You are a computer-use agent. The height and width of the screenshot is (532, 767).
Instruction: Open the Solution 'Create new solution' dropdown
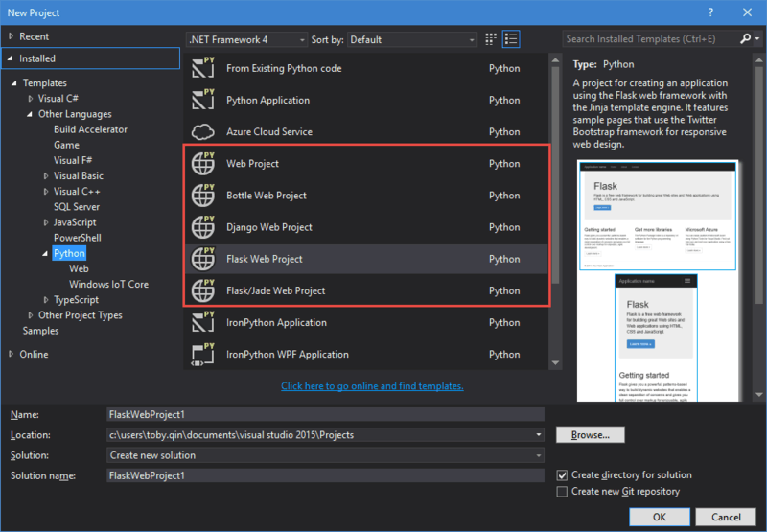[326, 455]
